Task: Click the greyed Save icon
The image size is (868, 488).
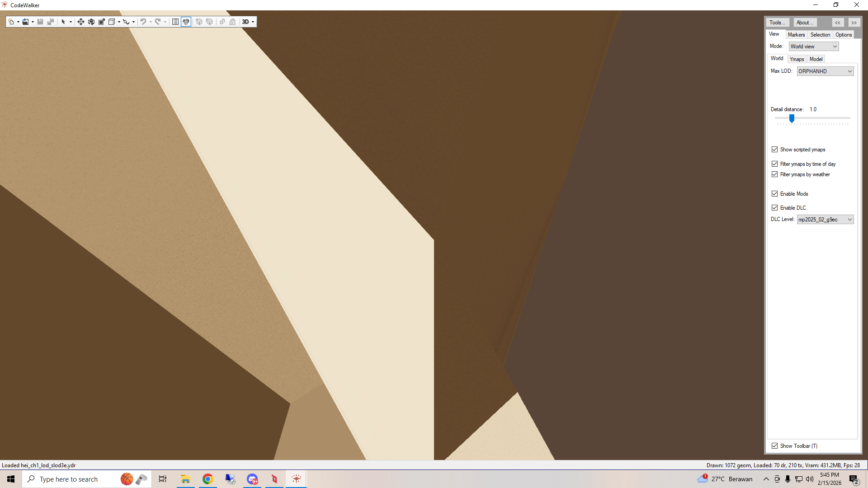Action: [x=40, y=22]
